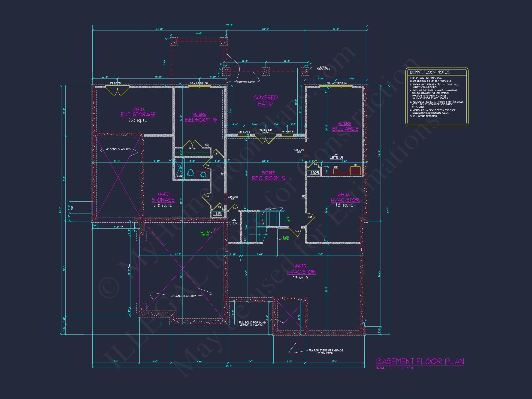Click the SHWR shower stall symbol
The width and height of the screenshot is (532, 399).
click(179, 168)
